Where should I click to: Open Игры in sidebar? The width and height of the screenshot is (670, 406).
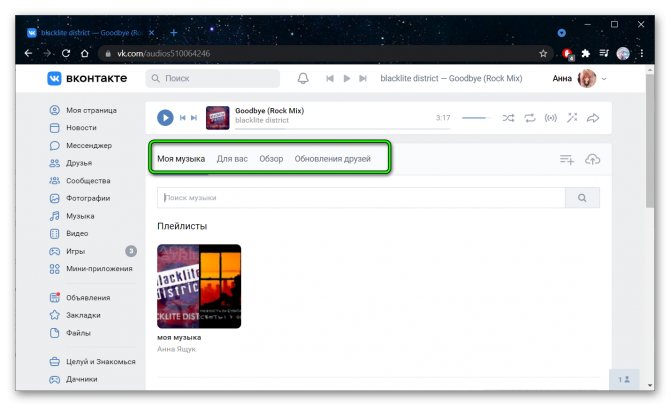(68, 251)
